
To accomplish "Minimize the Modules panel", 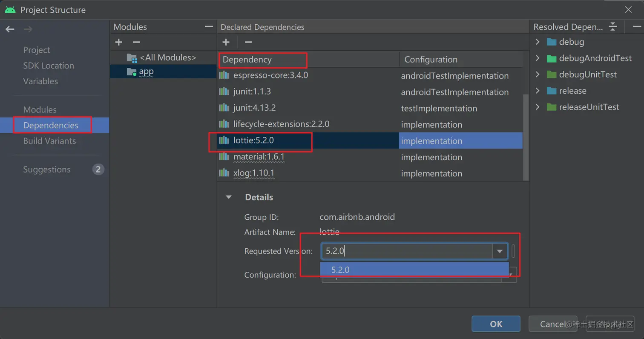I will (x=209, y=26).
